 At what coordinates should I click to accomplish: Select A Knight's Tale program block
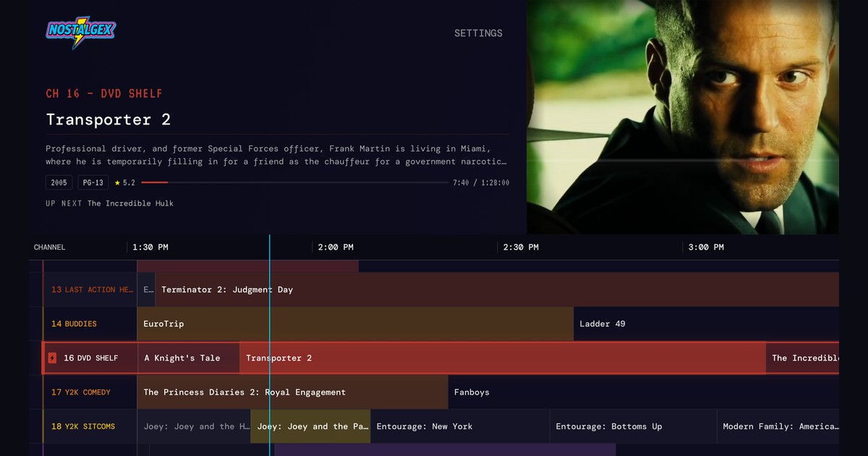(x=189, y=358)
